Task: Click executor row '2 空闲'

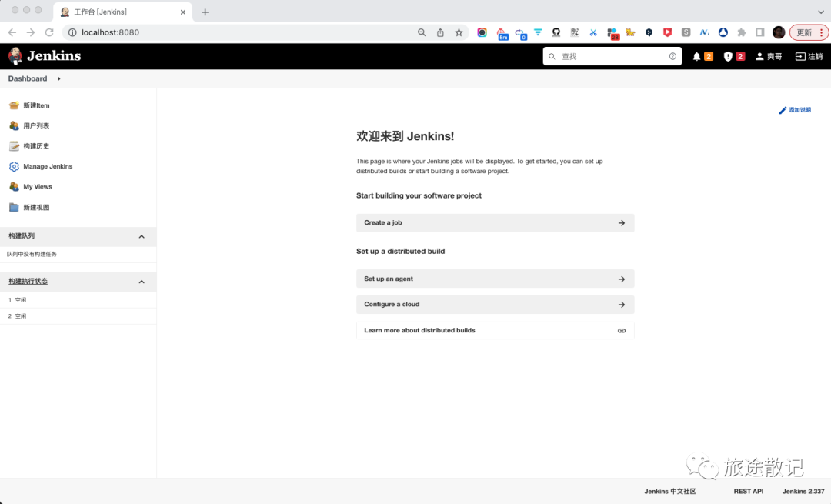Action: [x=78, y=316]
